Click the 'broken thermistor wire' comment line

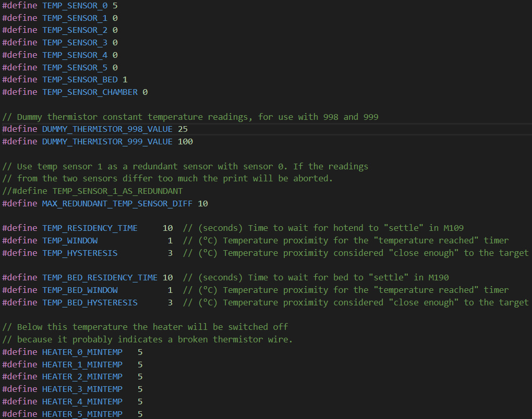click(x=147, y=340)
